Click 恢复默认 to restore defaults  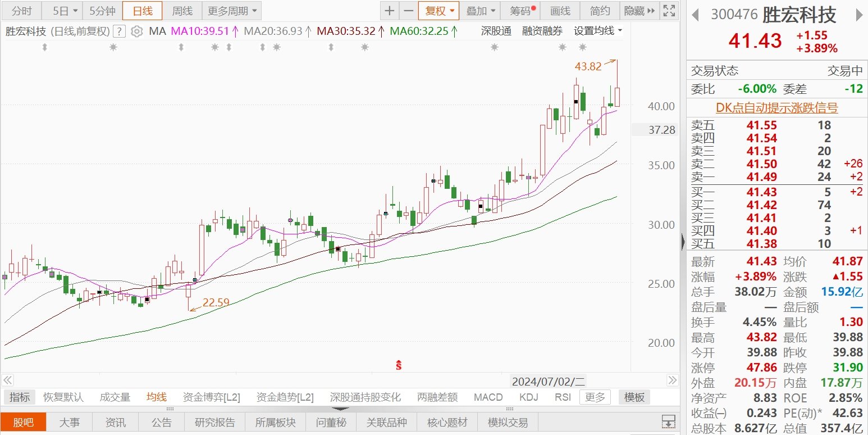point(63,397)
